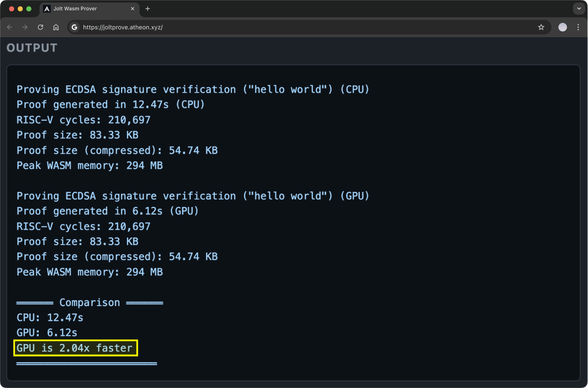
Task: Open a new browser tab
Action: (x=147, y=9)
